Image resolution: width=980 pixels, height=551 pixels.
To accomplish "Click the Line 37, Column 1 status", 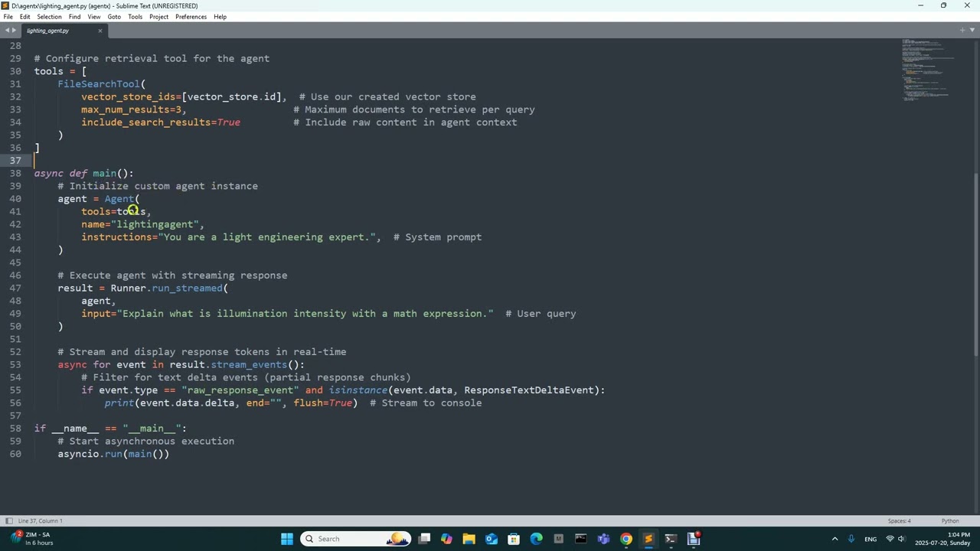I will (x=41, y=521).
